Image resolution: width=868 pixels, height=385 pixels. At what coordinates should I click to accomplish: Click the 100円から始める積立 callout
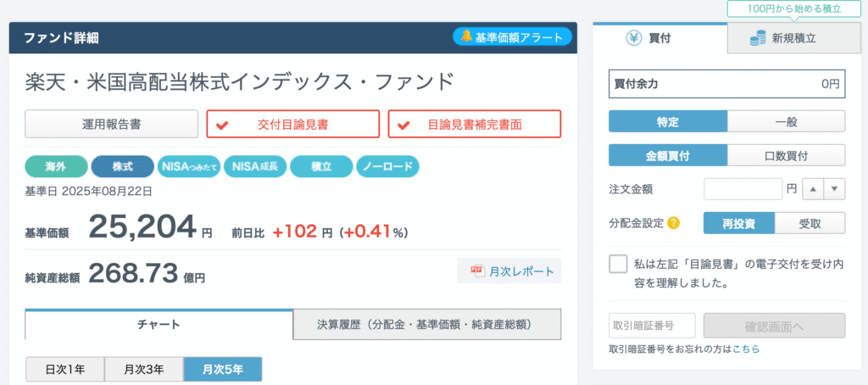click(793, 8)
